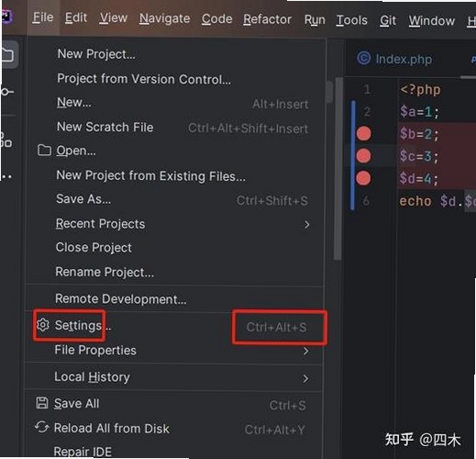Click the Open folder icon in menu
476x459 pixels.
point(44,151)
